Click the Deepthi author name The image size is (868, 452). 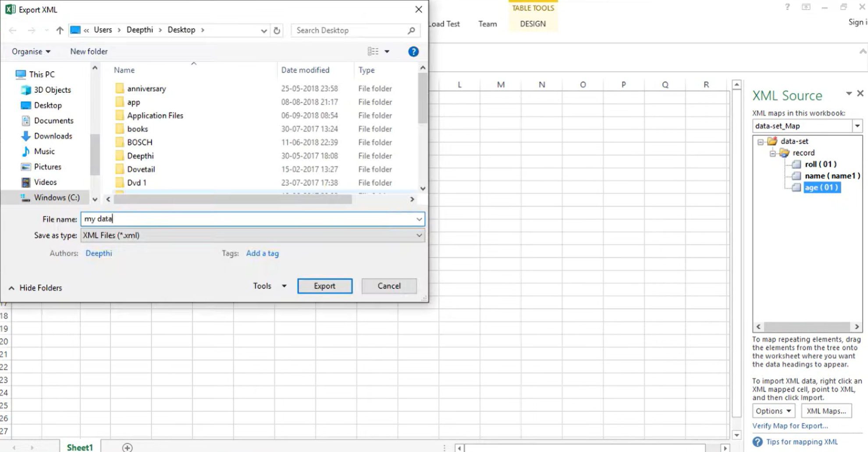99,253
